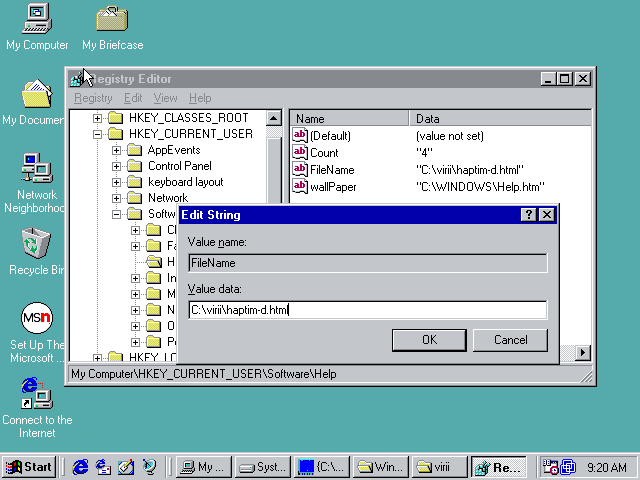
Task: Select the Network Neighborhood icon
Action: [x=37, y=168]
